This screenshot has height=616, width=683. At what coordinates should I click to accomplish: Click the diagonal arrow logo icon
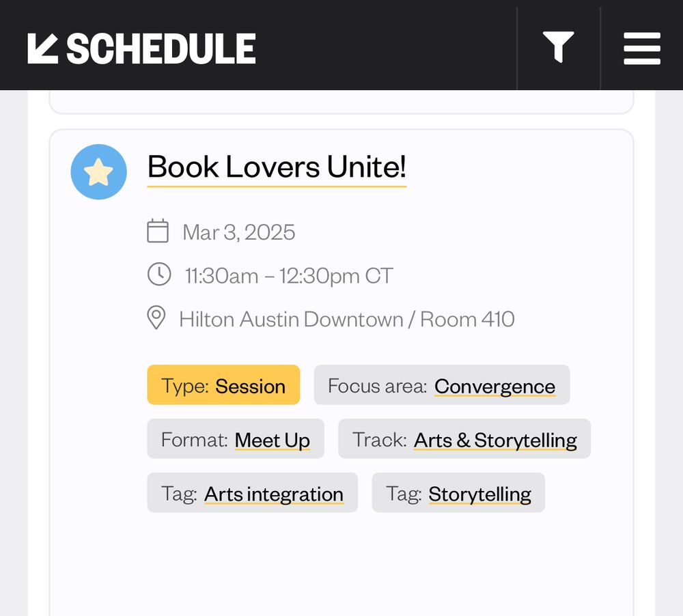(42, 48)
